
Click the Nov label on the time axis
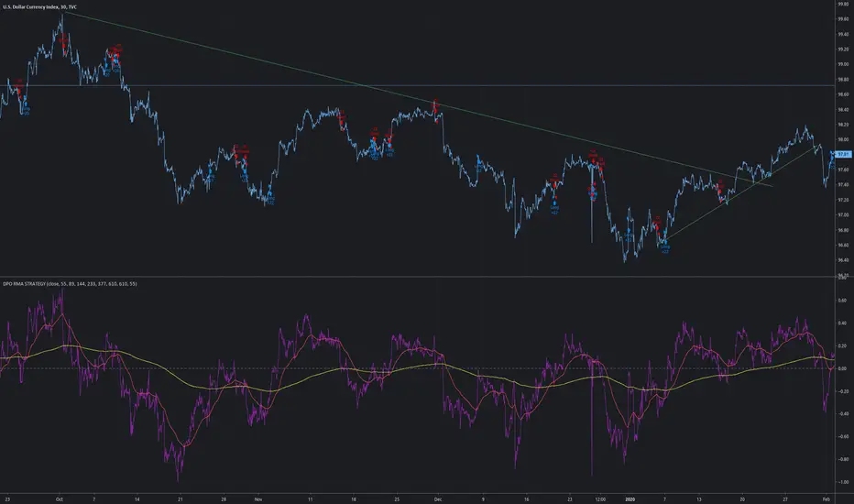(258, 499)
